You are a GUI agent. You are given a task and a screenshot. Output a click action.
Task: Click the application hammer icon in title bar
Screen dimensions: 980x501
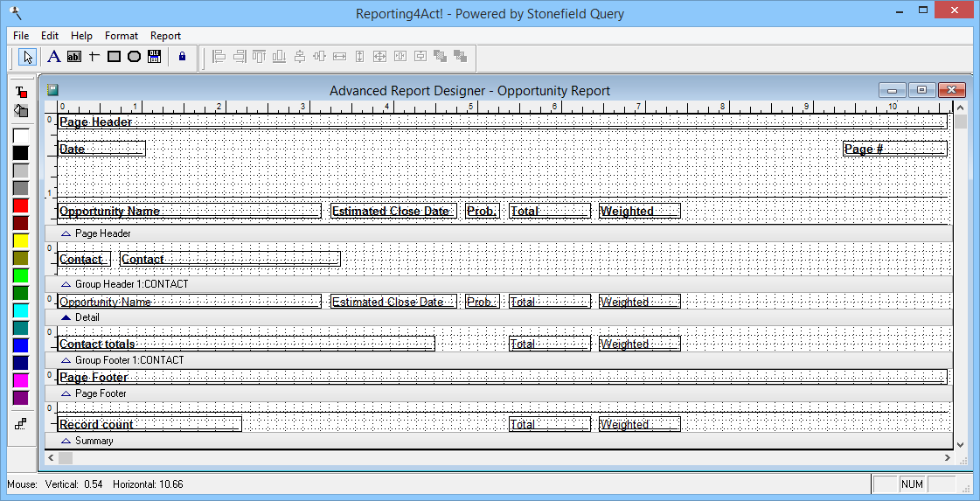[15, 12]
